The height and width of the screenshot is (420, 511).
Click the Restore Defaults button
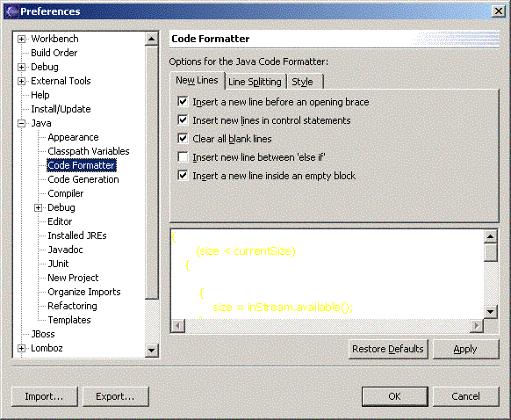tap(388, 349)
